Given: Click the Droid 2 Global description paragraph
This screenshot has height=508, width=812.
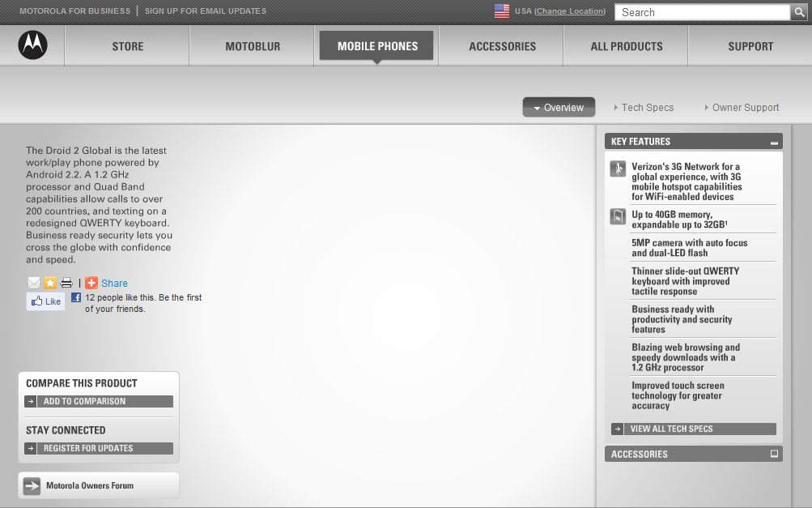Looking at the screenshot, I should [x=99, y=205].
